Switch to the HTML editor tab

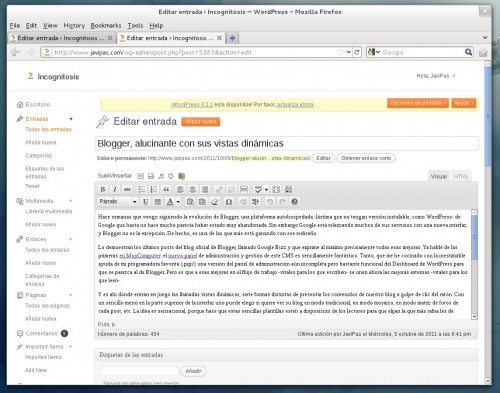(x=461, y=176)
